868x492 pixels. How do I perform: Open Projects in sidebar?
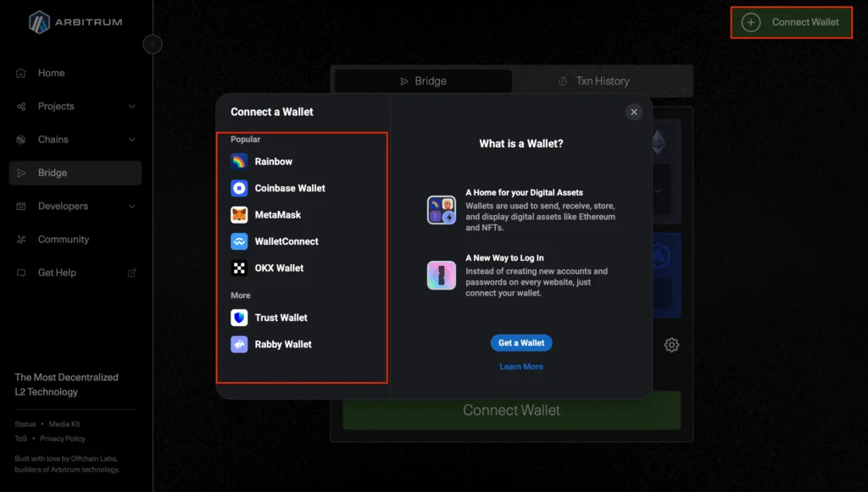pyautogui.click(x=75, y=106)
